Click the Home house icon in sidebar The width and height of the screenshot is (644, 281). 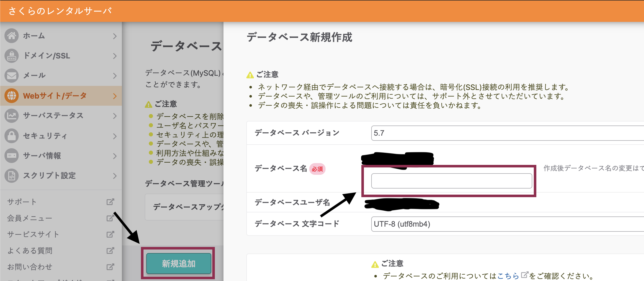click(x=11, y=36)
